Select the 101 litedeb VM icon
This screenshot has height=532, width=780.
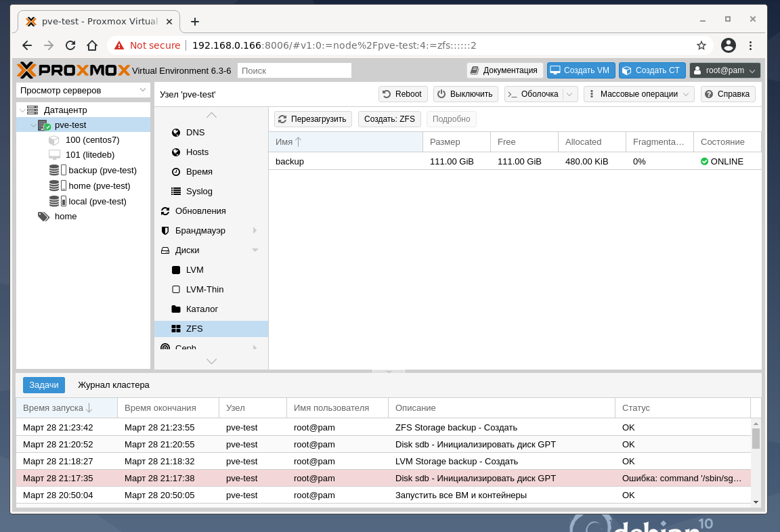54,155
